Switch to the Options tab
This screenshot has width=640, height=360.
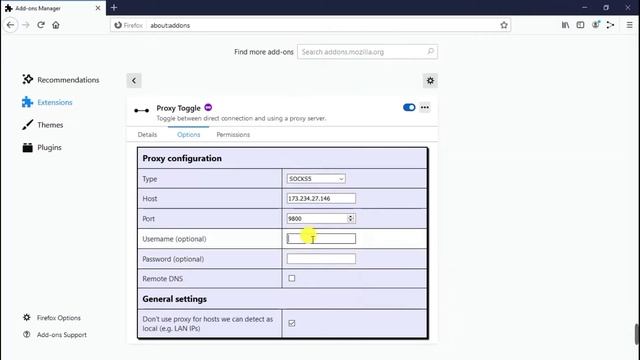pos(189,135)
